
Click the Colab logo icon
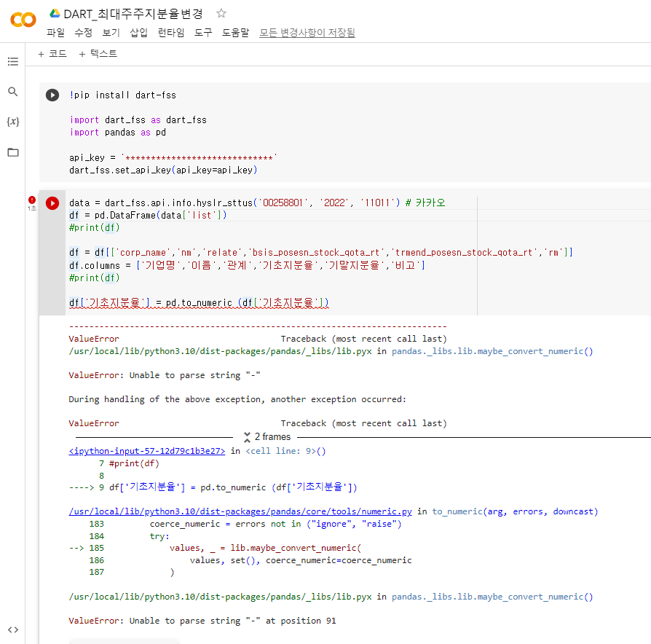point(23,20)
